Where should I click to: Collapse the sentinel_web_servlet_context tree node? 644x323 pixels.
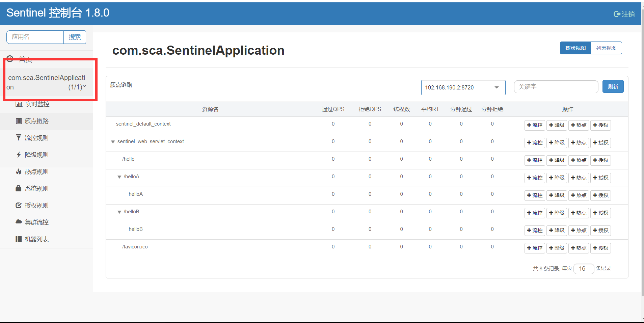click(113, 142)
